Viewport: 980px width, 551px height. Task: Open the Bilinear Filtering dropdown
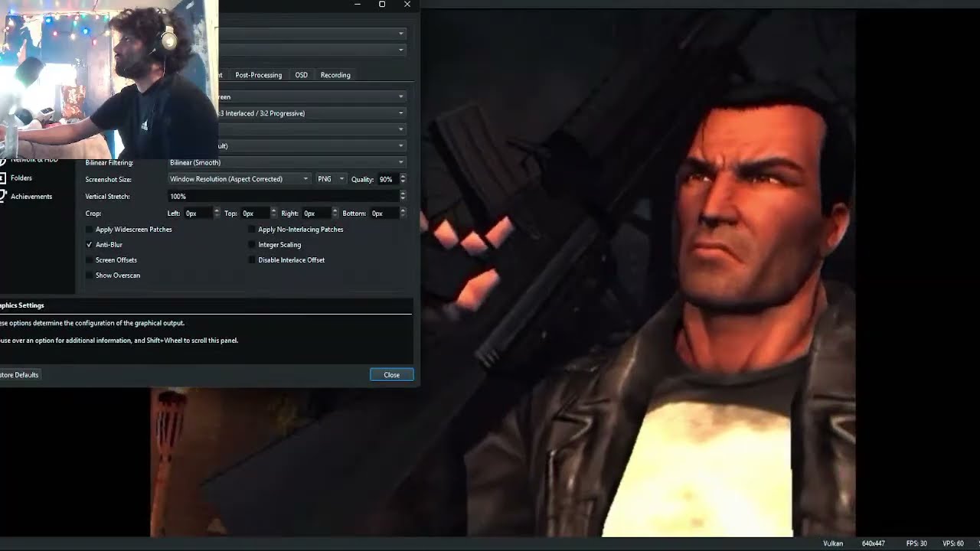coord(286,162)
